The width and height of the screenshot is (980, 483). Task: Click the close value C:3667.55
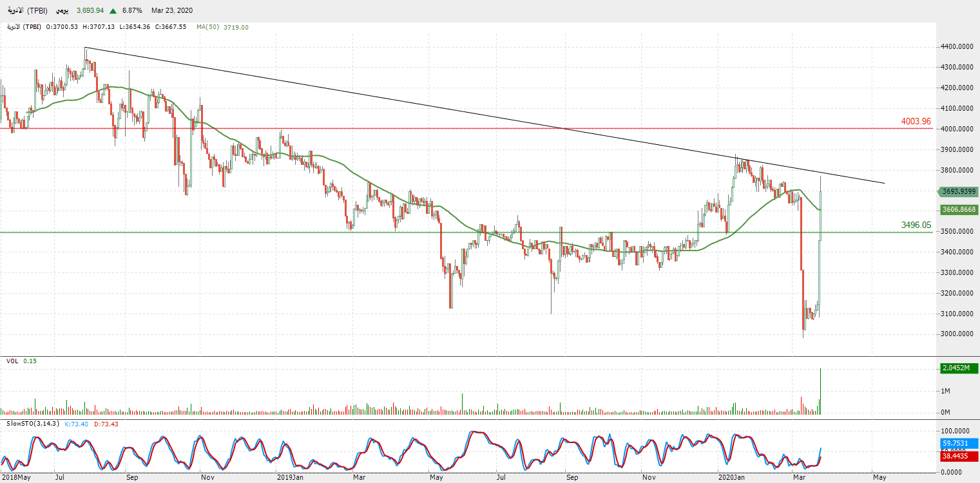click(170, 27)
